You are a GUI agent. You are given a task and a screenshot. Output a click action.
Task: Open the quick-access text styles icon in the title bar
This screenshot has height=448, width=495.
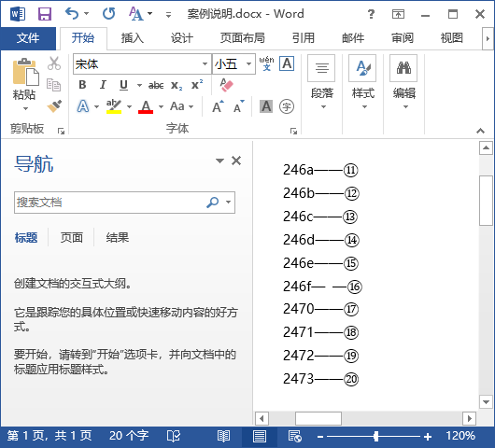pyautogui.click(x=136, y=14)
